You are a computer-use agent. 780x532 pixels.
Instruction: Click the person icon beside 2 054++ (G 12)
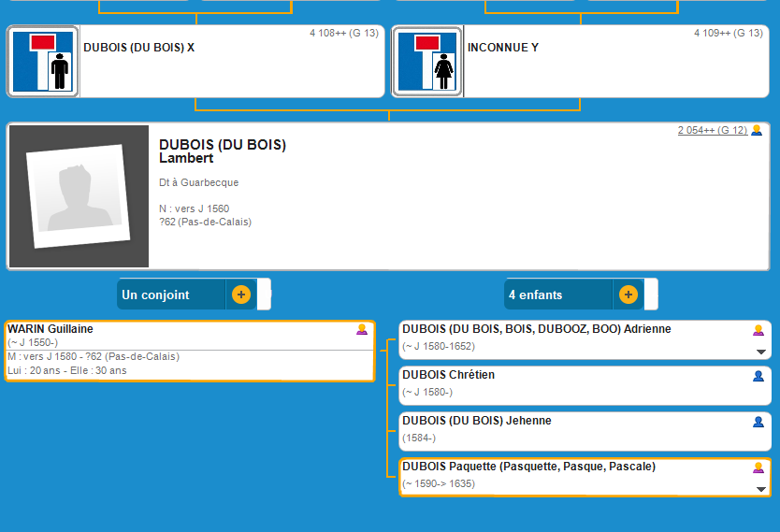(x=757, y=130)
